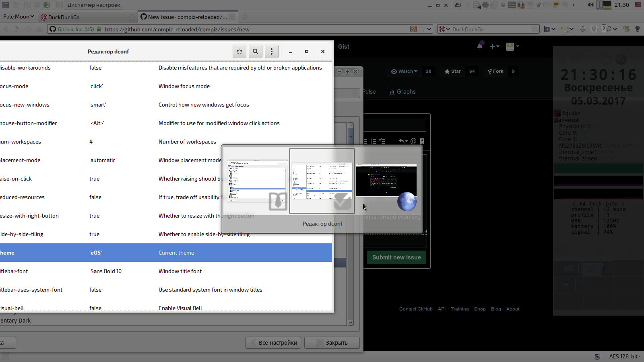Image resolution: width=644 pixels, height=362 pixels.
Task: Click the S script-blocker toolbar icon
Action: [594, 29]
